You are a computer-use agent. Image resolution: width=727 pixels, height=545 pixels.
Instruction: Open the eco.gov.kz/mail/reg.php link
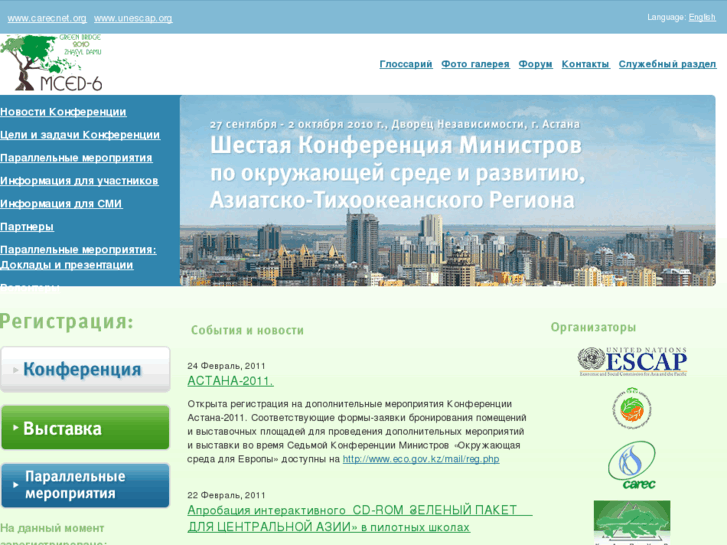coord(421,459)
